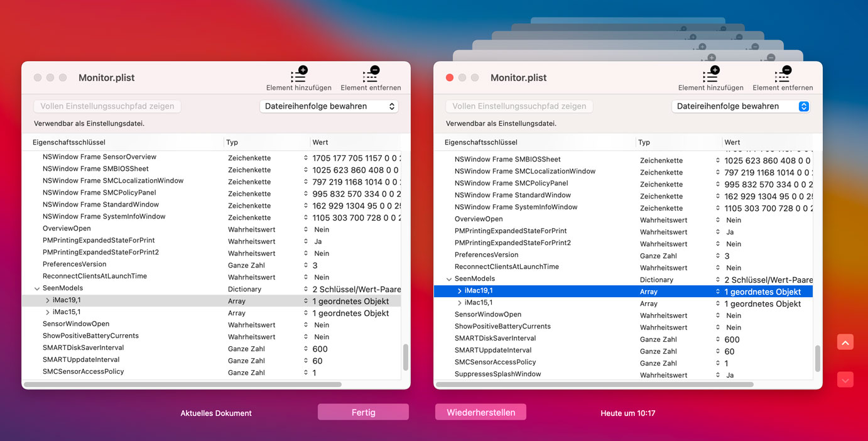Click Element hinzufügen icon in left window
Viewport: 868px width, 441px height.
click(x=299, y=74)
